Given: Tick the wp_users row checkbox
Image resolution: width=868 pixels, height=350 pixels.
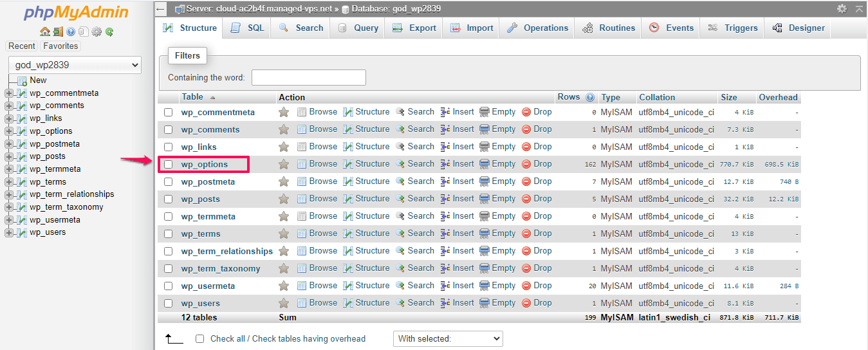Looking at the screenshot, I should tap(169, 303).
